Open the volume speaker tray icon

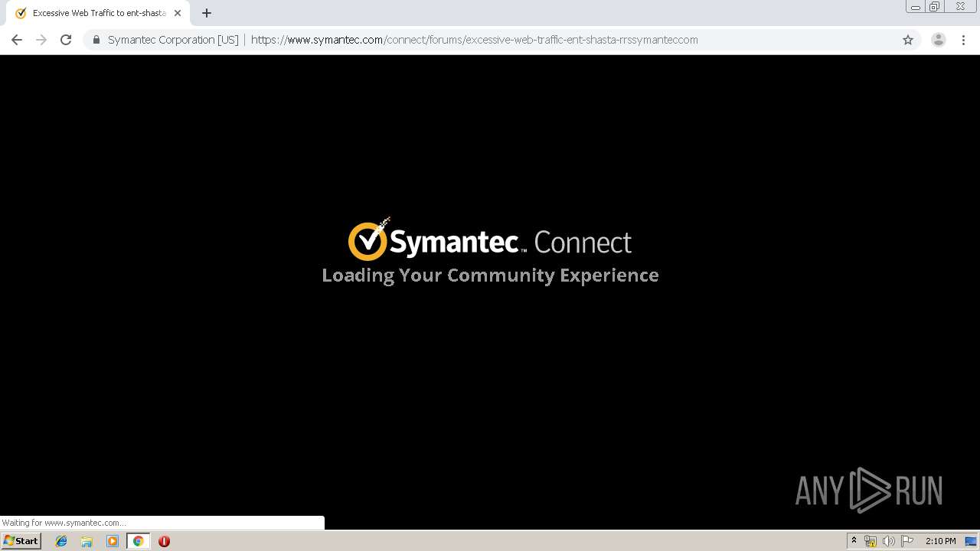(x=888, y=541)
